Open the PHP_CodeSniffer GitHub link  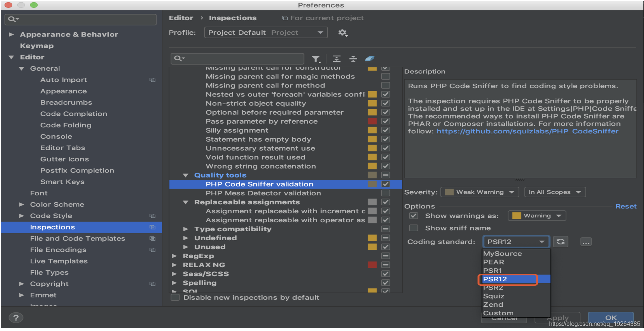[527, 132]
